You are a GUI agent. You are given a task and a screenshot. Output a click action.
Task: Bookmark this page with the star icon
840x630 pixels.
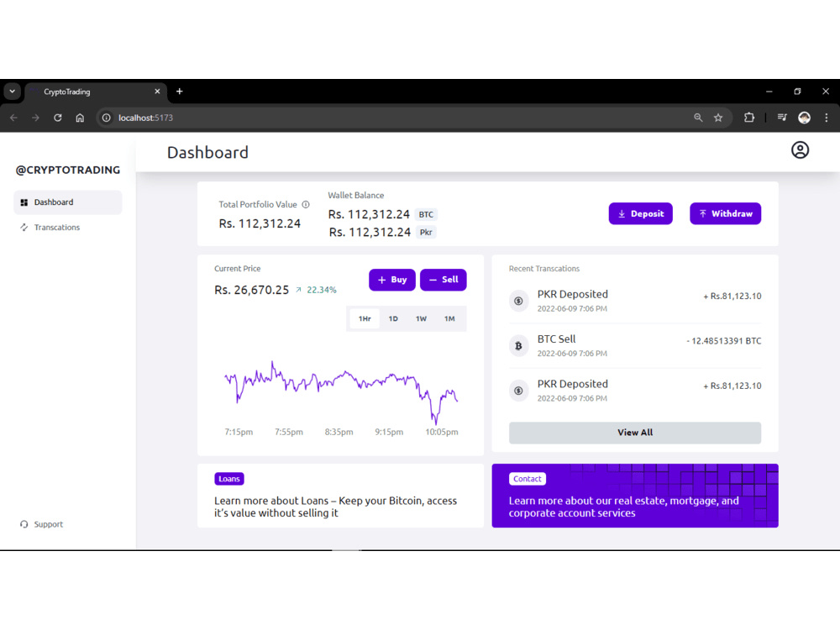[718, 118]
